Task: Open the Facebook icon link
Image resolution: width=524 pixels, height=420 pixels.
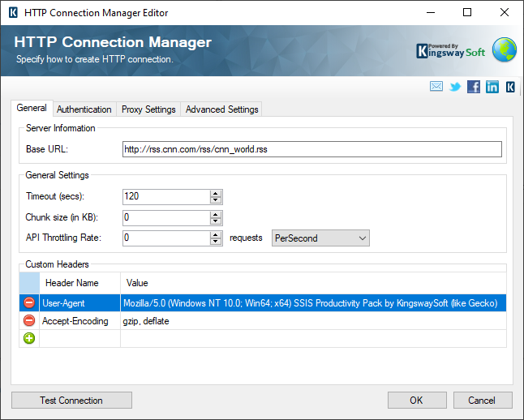Action: pyautogui.click(x=474, y=87)
